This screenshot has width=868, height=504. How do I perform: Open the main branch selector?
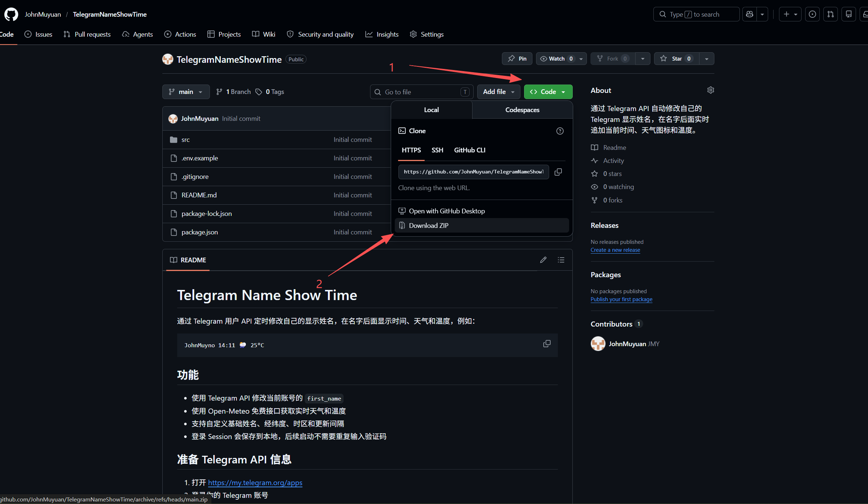(x=186, y=92)
